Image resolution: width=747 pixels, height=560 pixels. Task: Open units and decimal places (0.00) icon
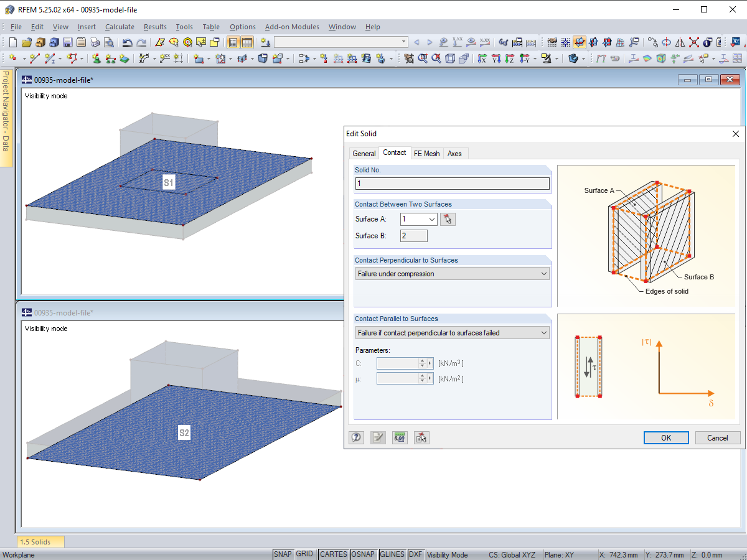[400, 437]
